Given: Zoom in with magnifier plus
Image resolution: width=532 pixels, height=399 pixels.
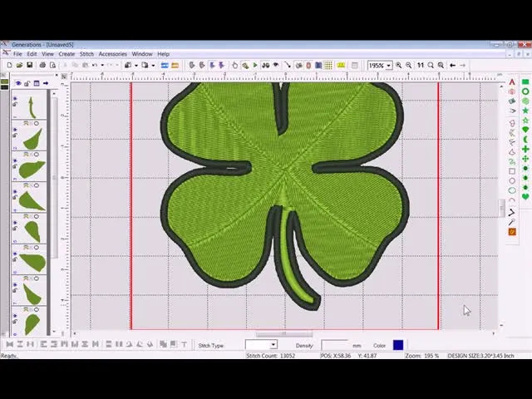Looking at the screenshot, I should coord(399,65).
